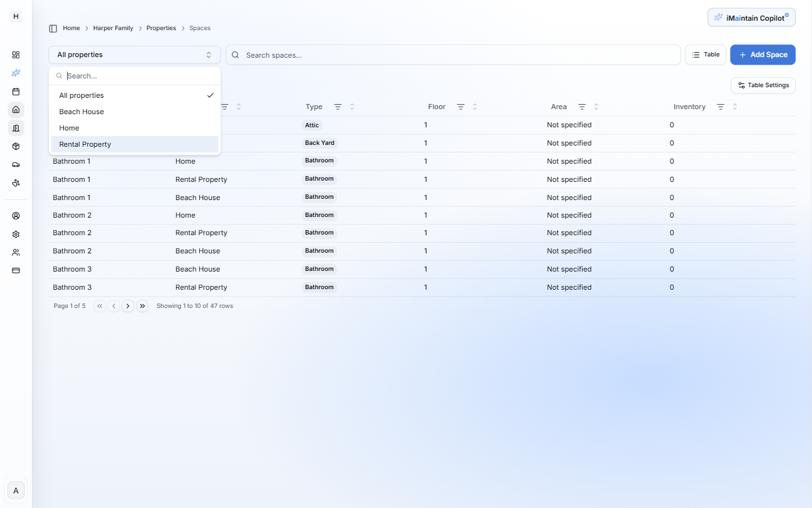Select Rental Property from the dropdown list

tap(85, 144)
